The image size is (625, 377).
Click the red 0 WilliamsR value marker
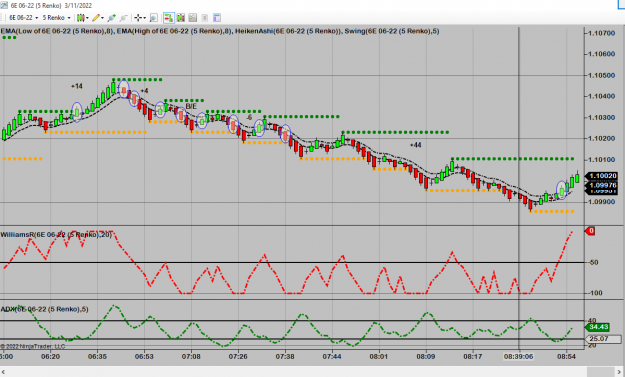point(590,231)
